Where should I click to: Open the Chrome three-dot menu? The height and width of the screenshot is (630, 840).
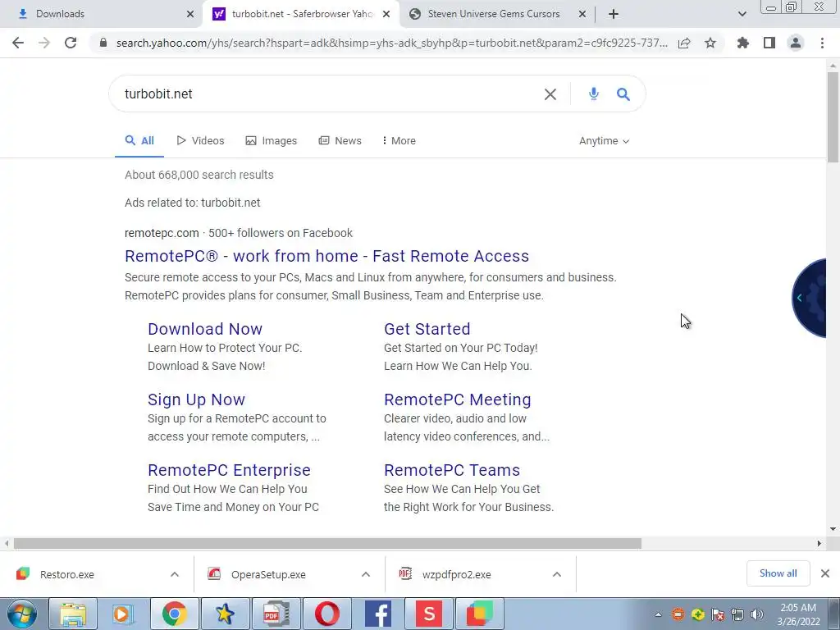point(822,43)
